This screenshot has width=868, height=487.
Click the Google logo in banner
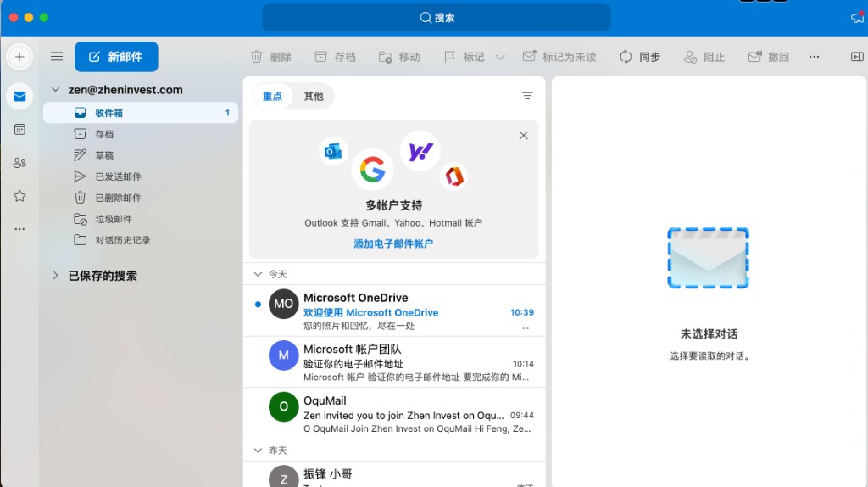[373, 169]
